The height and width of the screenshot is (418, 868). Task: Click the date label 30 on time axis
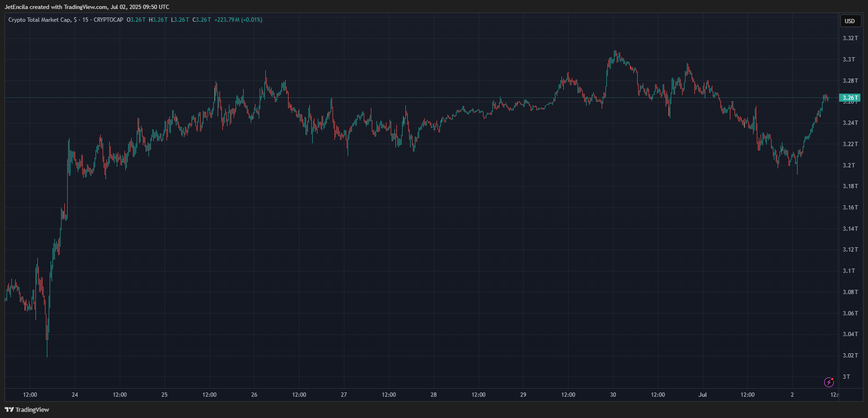pyautogui.click(x=613, y=395)
